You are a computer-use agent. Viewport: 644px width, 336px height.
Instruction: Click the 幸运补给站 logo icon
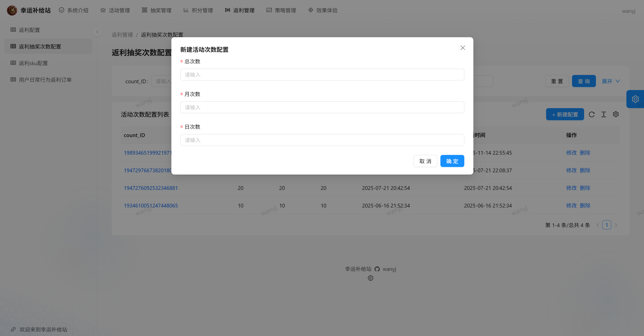click(x=12, y=10)
